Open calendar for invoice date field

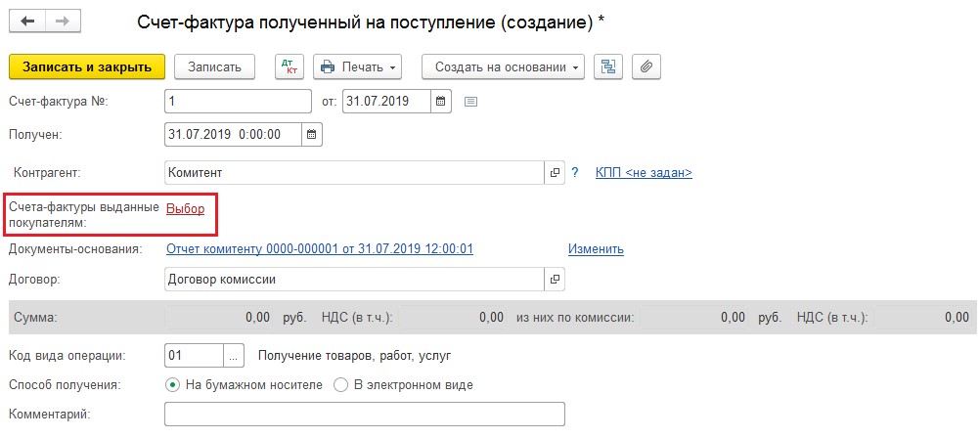[x=441, y=101]
